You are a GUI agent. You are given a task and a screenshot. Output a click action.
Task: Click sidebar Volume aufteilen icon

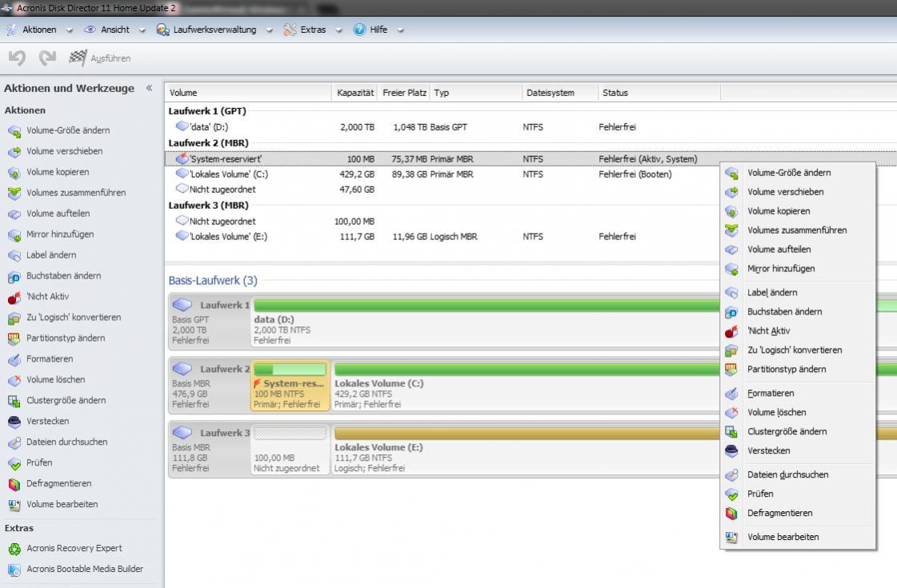coord(14,214)
